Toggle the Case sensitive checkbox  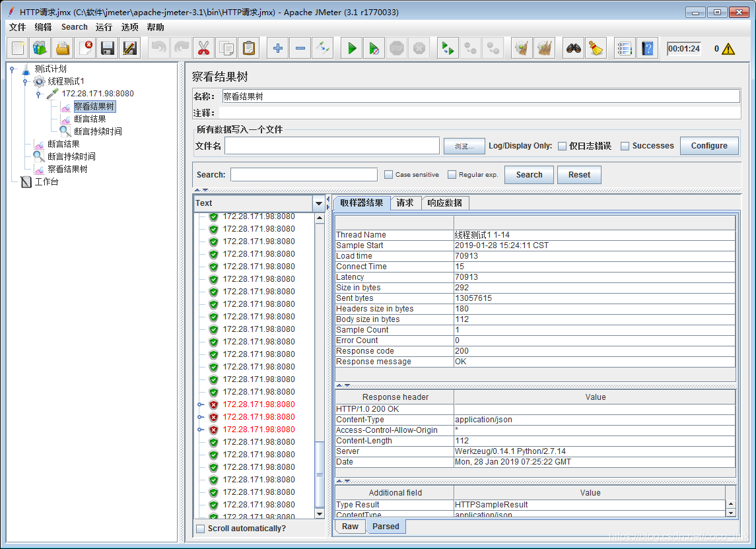[389, 174]
